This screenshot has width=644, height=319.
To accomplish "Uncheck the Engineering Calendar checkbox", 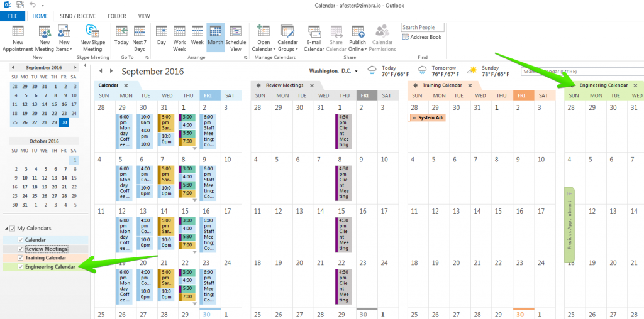I will (21, 267).
